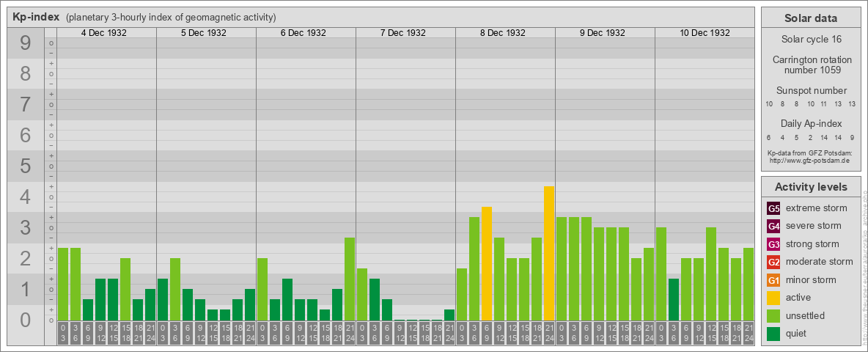Select the light green unsettled legend swatch
Image resolution: width=868 pixels, height=352 pixels.
click(773, 315)
